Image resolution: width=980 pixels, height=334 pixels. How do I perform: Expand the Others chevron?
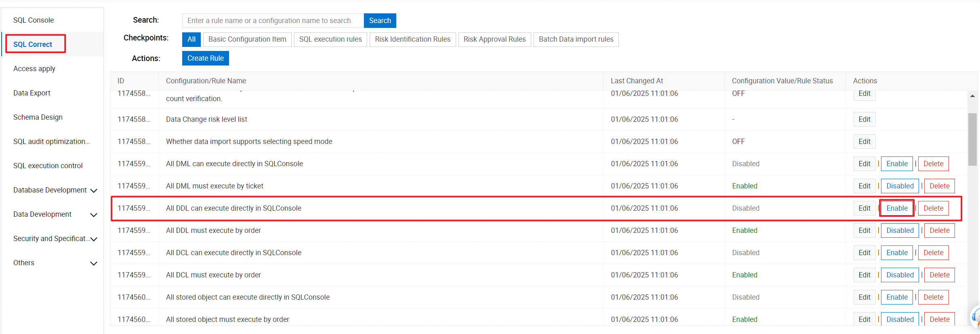94,263
